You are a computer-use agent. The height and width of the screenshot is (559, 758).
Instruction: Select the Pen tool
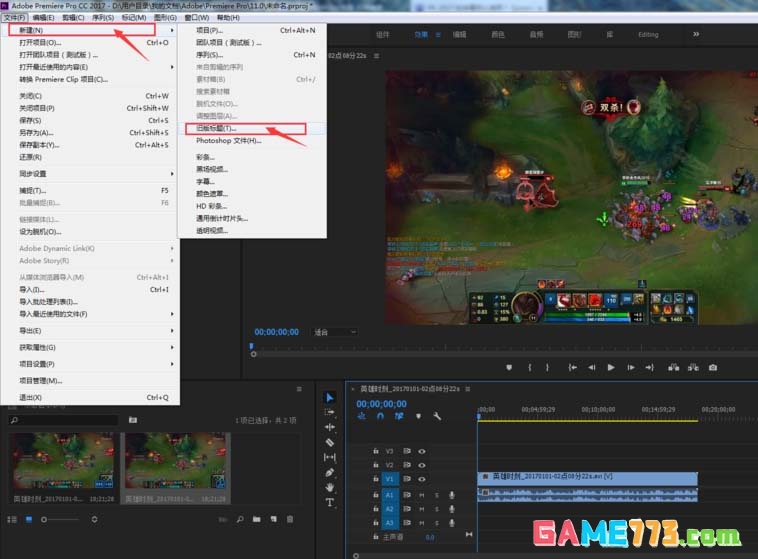click(330, 472)
